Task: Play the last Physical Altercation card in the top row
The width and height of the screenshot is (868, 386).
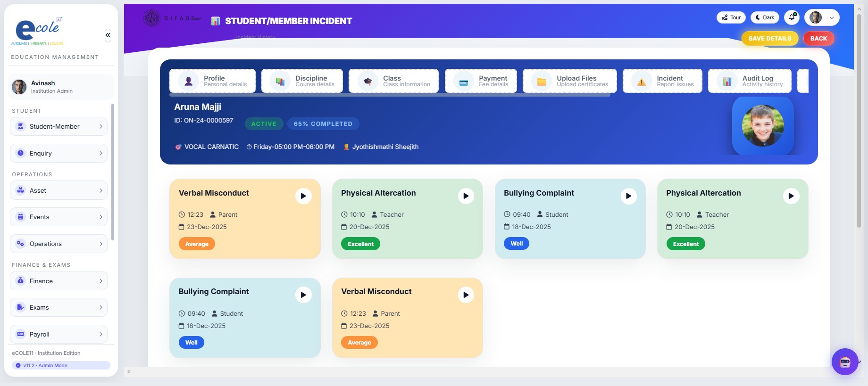Action: [x=791, y=196]
